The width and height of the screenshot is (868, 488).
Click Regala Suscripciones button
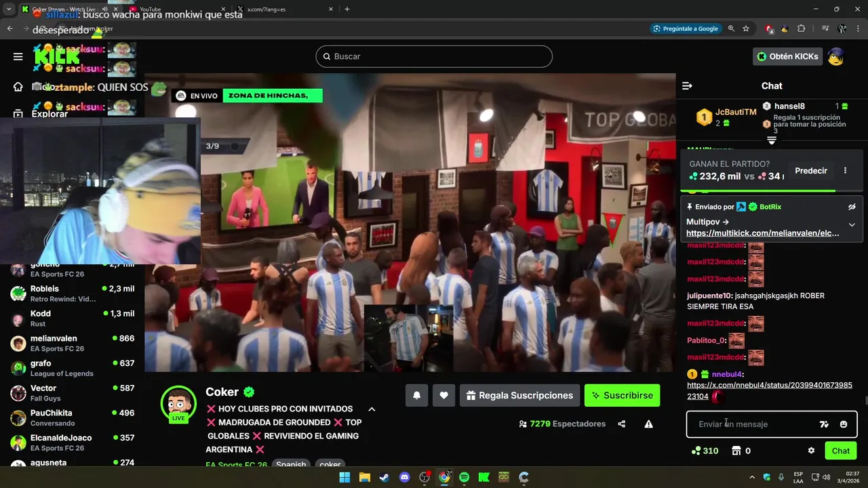519,395
